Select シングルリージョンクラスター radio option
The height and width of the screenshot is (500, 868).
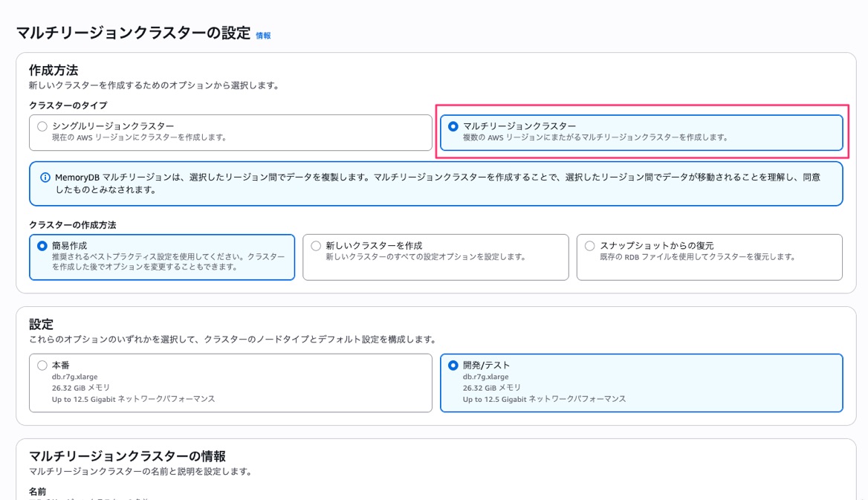[42, 126]
